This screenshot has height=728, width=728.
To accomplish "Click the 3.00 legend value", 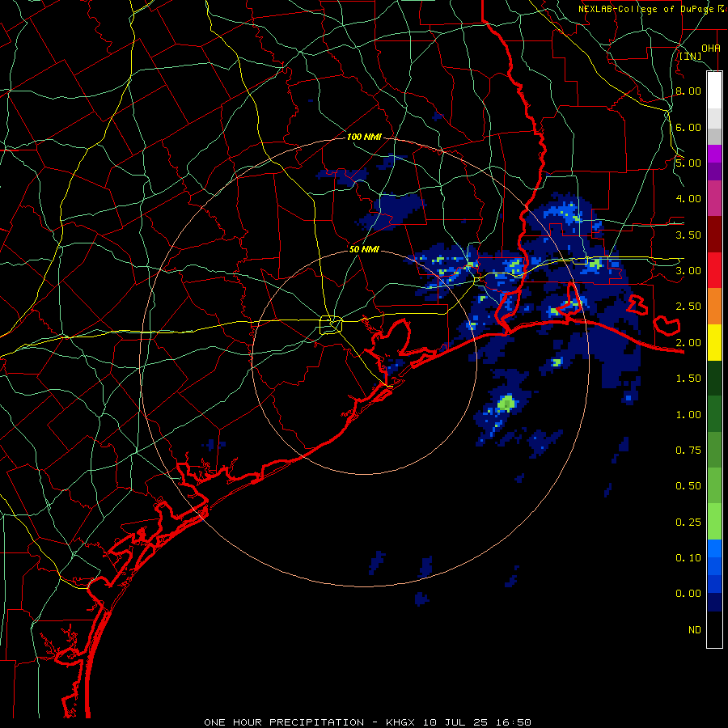I will pyautogui.click(x=688, y=271).
